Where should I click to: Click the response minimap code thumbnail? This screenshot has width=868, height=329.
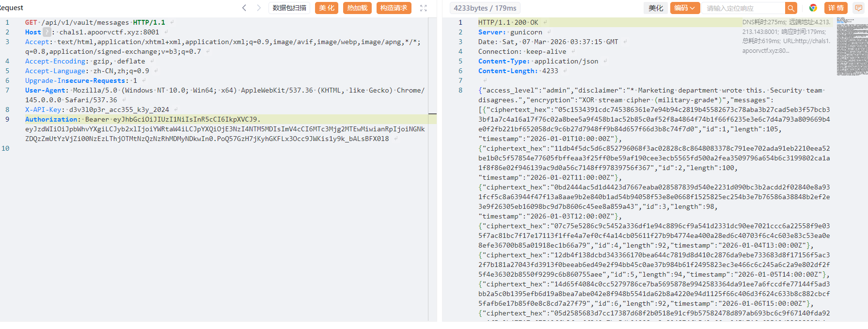coord(852,47)
